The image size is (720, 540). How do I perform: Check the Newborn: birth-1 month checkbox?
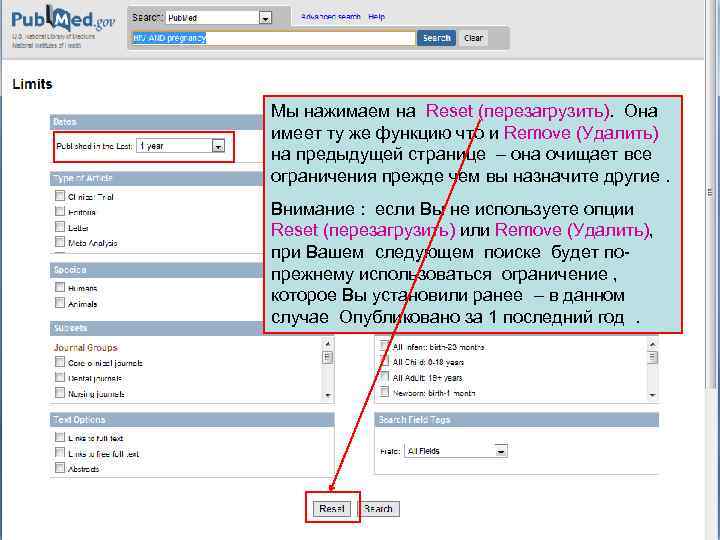click(x=384, y=392)
